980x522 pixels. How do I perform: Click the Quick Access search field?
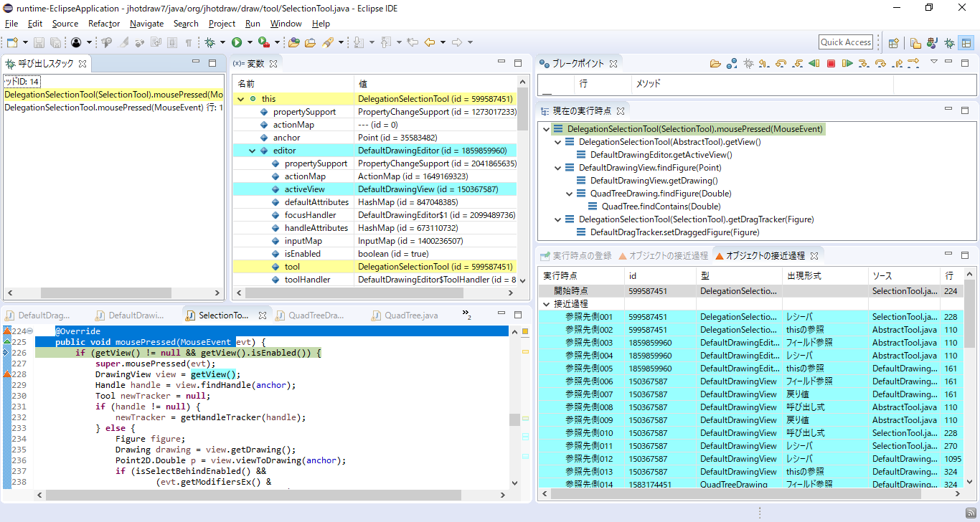(x=846, y=42)
